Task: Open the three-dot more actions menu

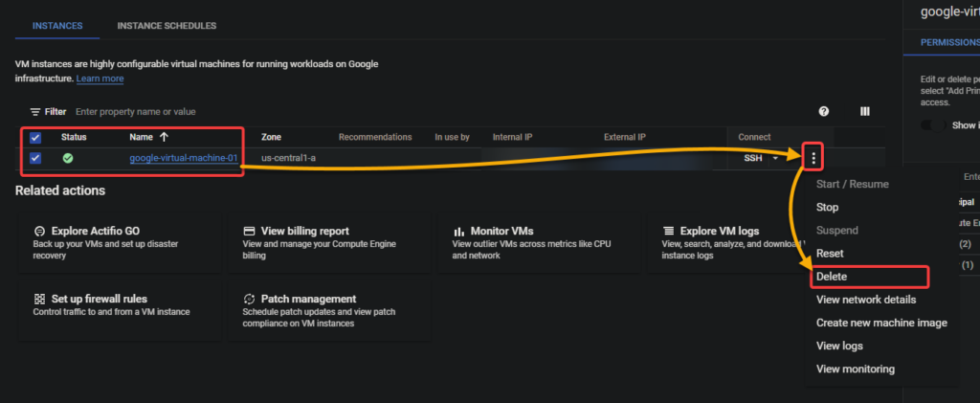Action: coord(813,158)
